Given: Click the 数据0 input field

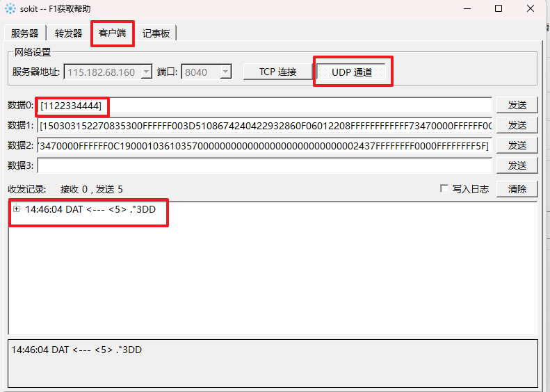Looking at the screenshot, I should click(264, 105).
